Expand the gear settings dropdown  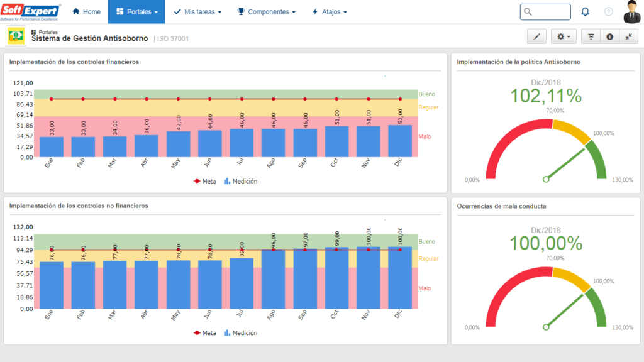563,36
